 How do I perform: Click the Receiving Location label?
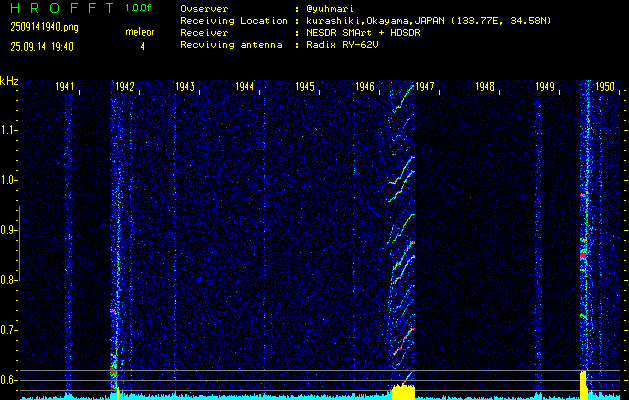(234, 21)
